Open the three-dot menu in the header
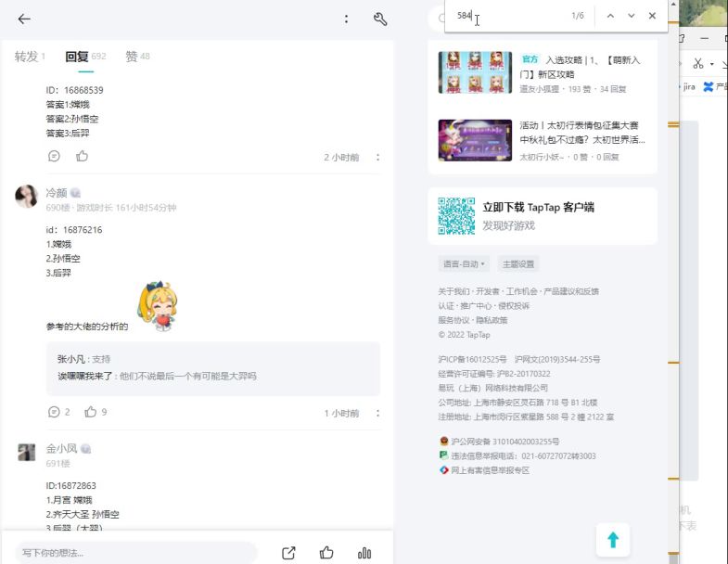Viewport: 728px width, 564px height. click(x=347, y=19)
